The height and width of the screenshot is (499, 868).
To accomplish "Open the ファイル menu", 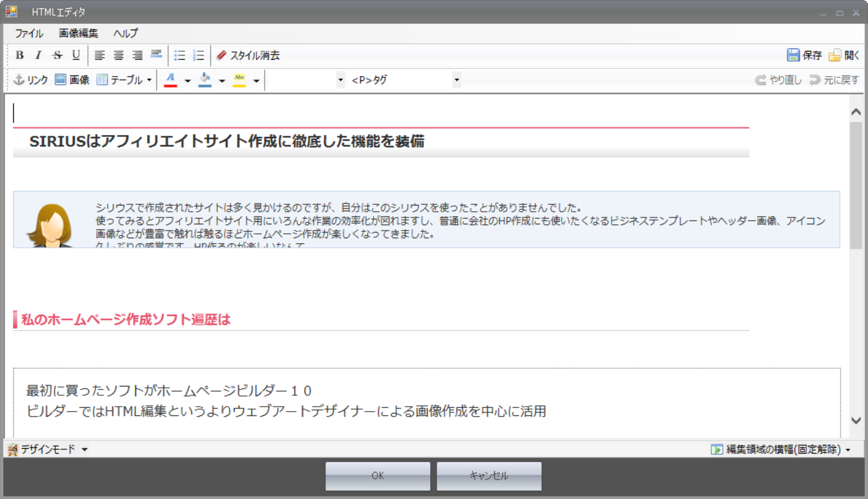I will click(x=29, y=33).
